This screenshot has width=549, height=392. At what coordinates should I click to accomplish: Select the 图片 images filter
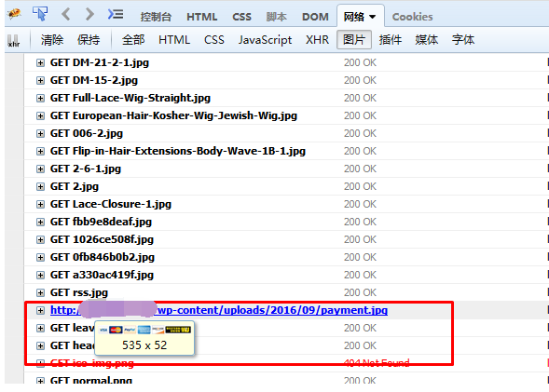(354, 39)
